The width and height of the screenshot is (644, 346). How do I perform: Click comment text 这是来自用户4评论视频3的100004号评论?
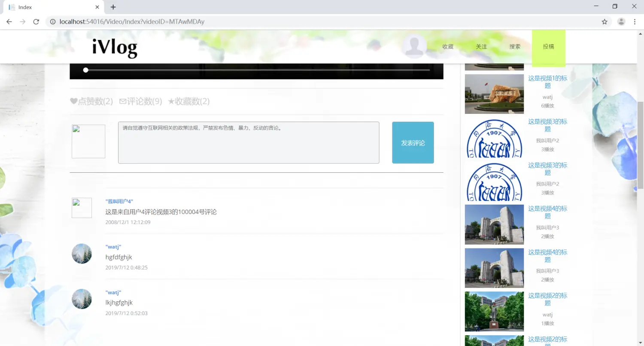pyautogui.click(x=161, y=212)
